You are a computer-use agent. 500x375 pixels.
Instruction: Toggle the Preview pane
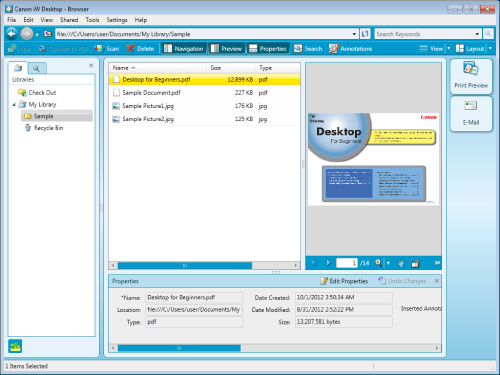pos(226,49)
